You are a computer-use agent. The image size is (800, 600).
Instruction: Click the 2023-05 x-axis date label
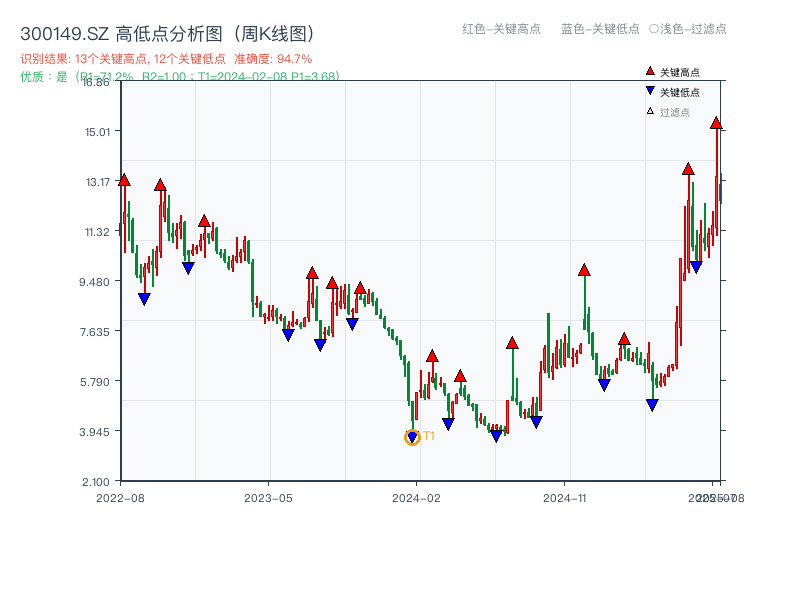[x=268, y=498]
